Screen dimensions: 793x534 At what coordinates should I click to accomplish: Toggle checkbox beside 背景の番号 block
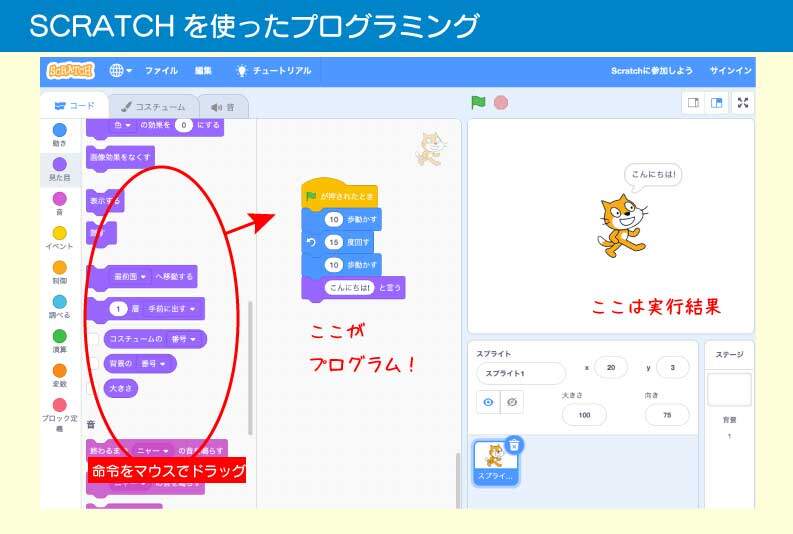pyautogui.click(x=94, y=364)
